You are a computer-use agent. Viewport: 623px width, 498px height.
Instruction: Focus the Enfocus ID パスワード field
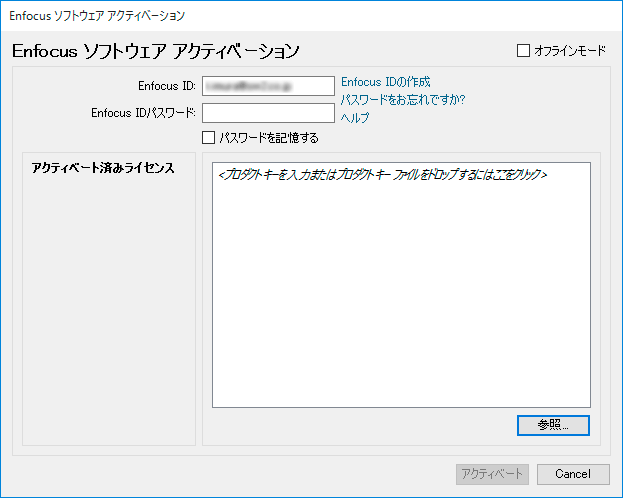pyautogui.click(x=268, y=113)
